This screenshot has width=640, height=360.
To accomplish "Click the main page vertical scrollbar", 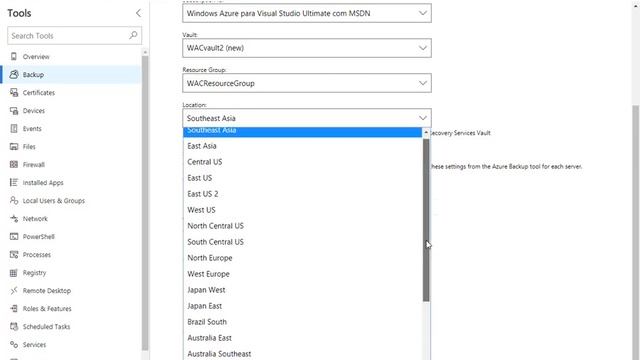I will tap(636, 233).
